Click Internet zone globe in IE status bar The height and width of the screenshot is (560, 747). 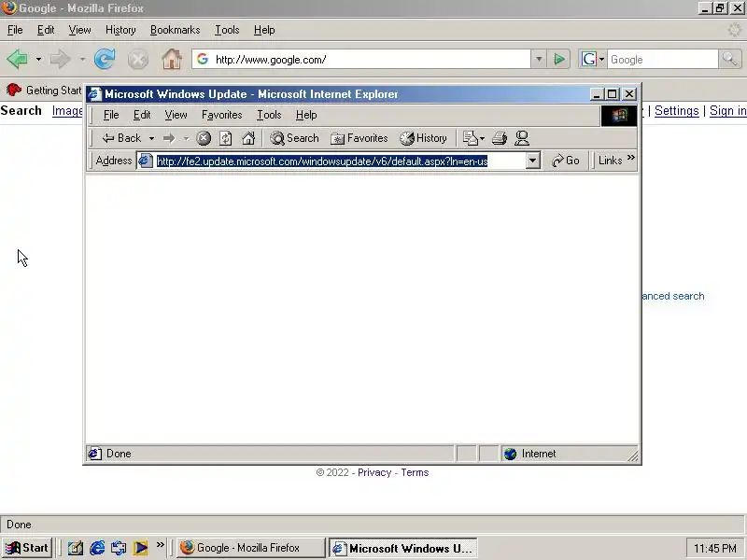(x=510, y=454)
